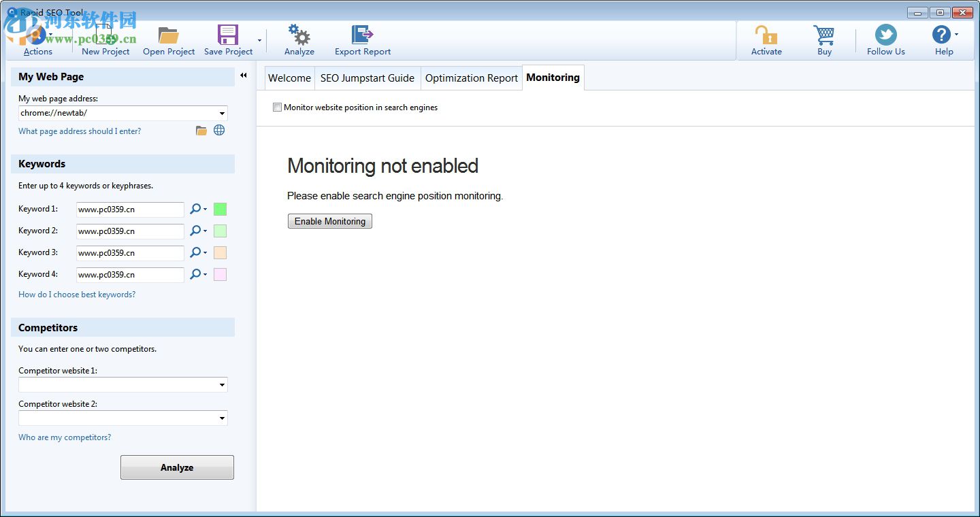The image size is (980, 517).
Task: Click the 'Keywords' section header
Action: pyautogui.click(x=122, y=164)
